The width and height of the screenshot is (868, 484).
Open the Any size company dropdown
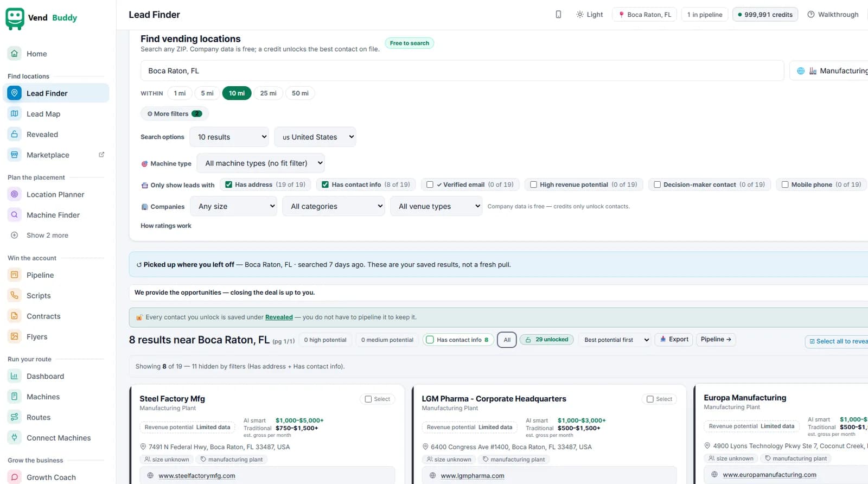(x=234, y=206)
